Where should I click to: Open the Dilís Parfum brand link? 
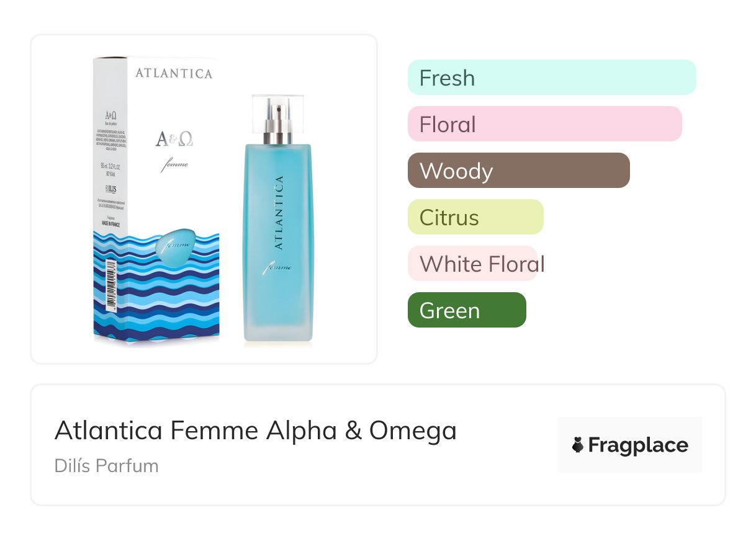tap(106, 465)
